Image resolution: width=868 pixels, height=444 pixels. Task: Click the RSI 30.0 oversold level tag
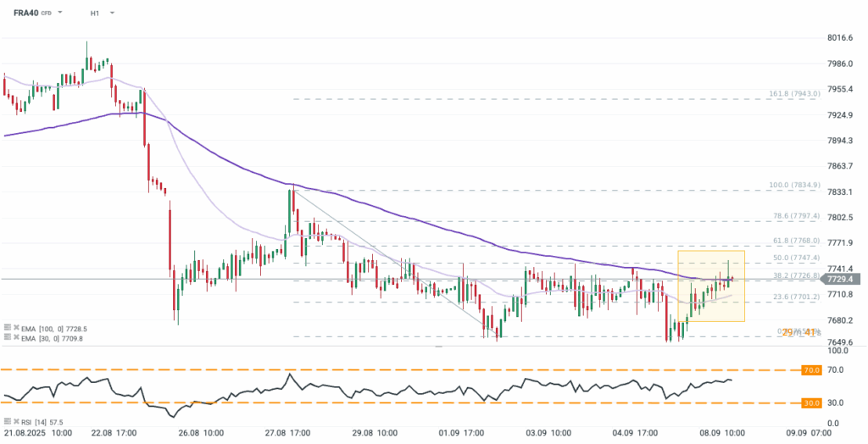tap(811, 403)
